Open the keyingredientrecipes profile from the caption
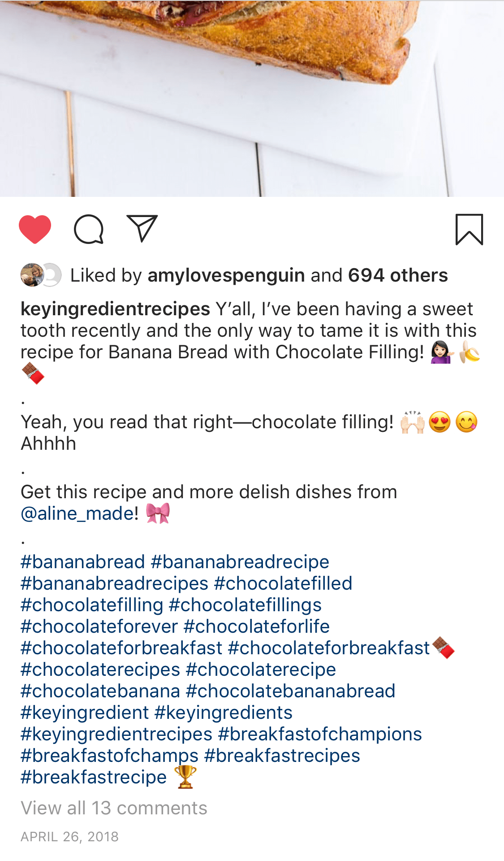504x861 pixels. 115,309
